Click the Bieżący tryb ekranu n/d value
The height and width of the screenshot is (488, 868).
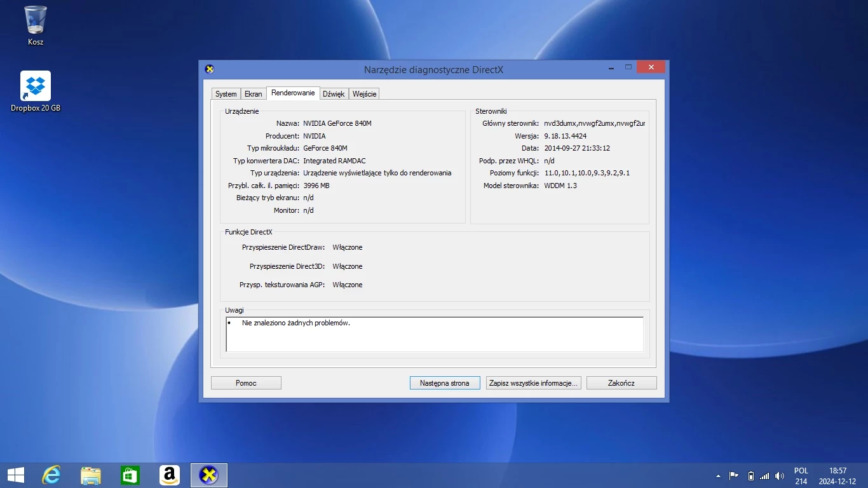click(308, 198)
